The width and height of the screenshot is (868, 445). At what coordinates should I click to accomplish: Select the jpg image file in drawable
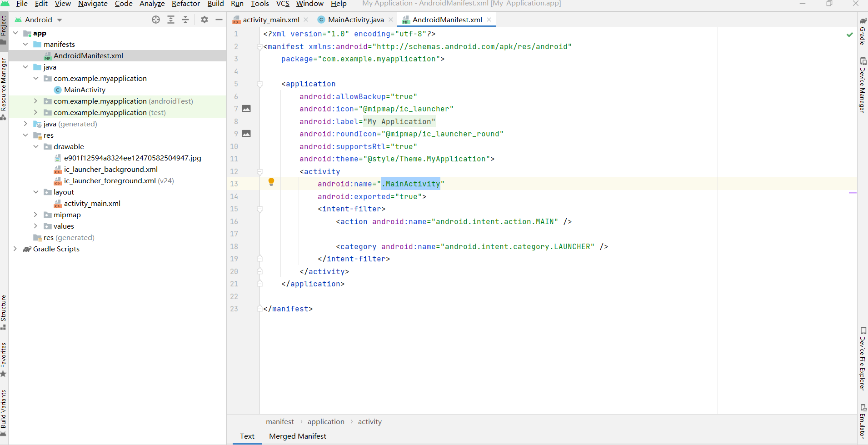[132, 158]
